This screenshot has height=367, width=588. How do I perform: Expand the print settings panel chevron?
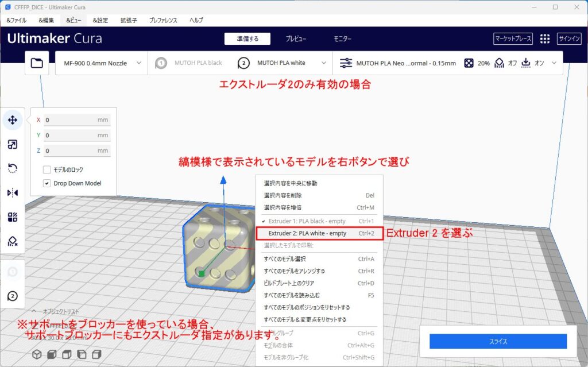click(x=554, y=63)
